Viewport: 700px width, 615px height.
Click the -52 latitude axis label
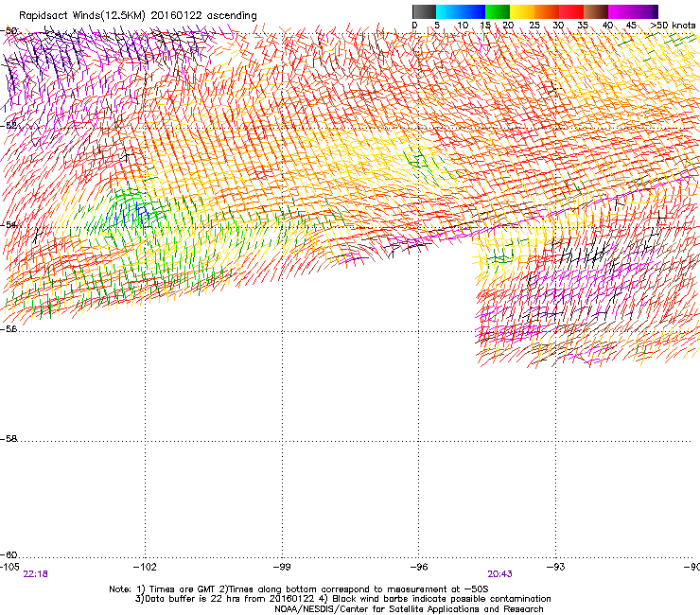9,126
